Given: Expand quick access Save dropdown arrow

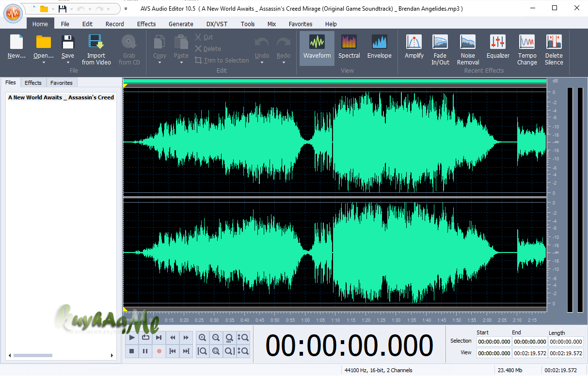Looking at the screenshot, I should click(x=72, y=9).
